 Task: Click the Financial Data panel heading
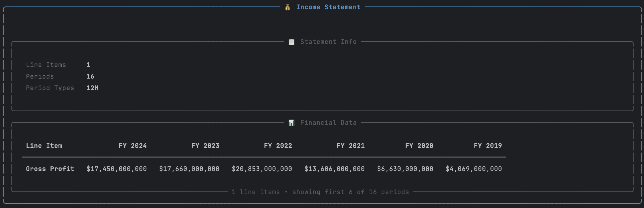click(328, 123)
